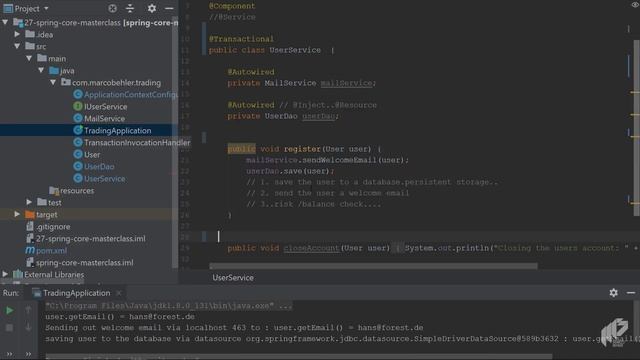Open the pom.xml Maven file

[x=51, y=251]
